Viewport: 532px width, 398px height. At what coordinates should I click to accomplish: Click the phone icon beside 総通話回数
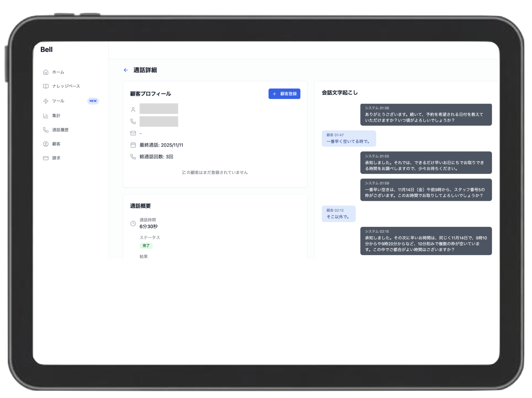click(x=133, y=156)
